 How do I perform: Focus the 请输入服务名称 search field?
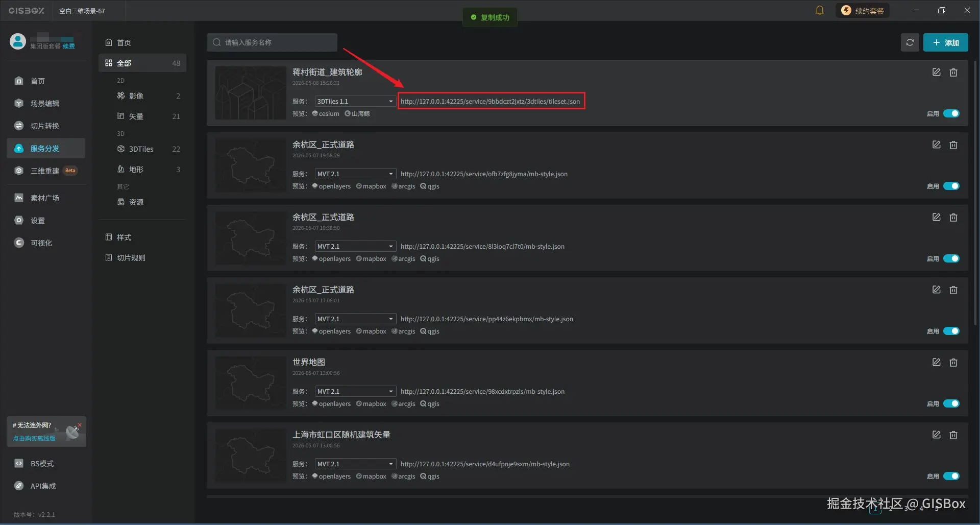click(x=272, y=42)
